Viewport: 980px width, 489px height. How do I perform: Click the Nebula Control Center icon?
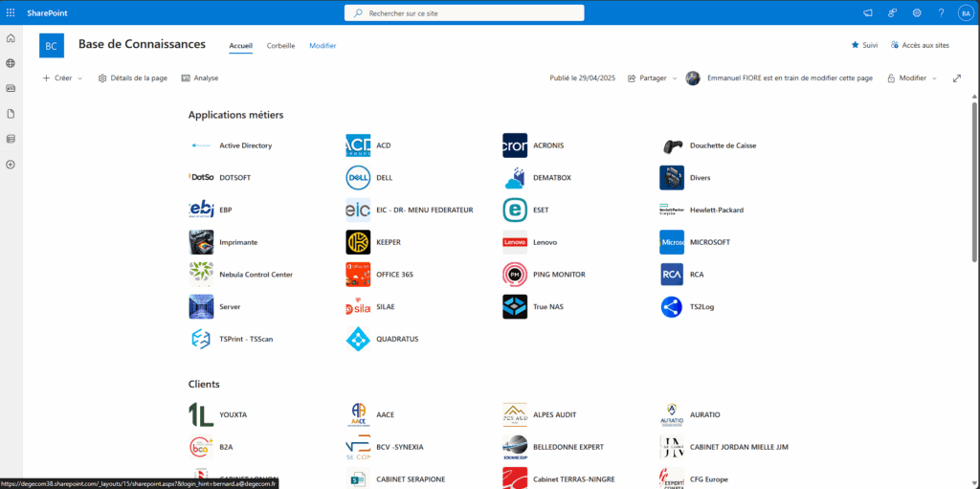tap(201, 275)
